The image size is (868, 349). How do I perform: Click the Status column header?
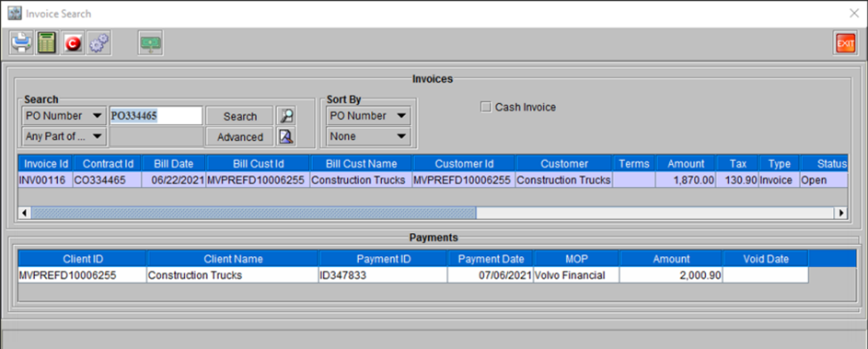[x=824, y=164]
